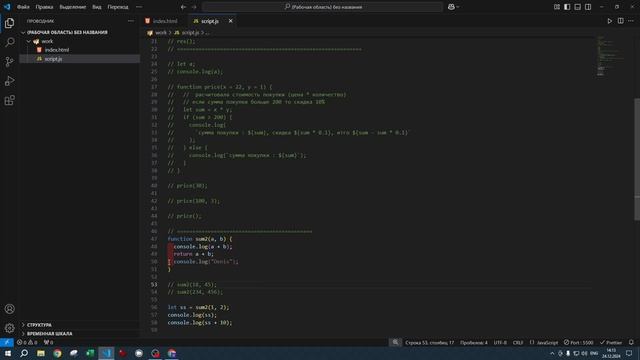Open the Manage gear icon

(9, 328)
